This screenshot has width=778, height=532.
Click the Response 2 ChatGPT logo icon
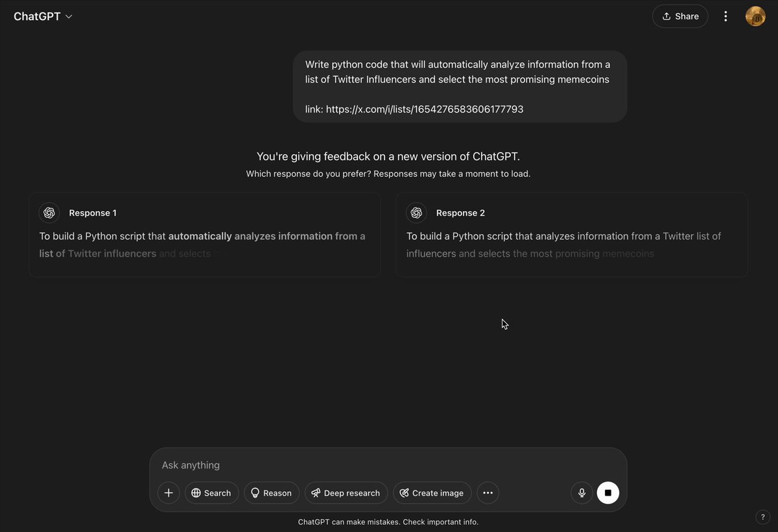coord(416,213)
